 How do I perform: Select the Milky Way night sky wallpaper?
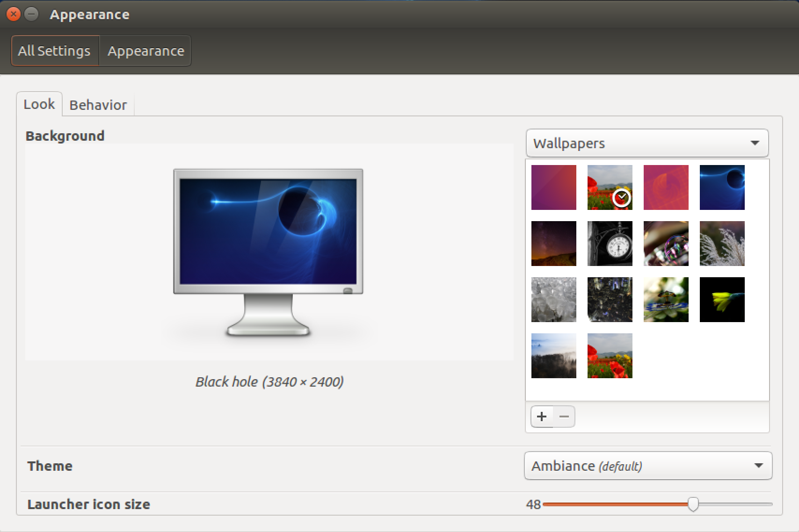[x=553, y=244]
